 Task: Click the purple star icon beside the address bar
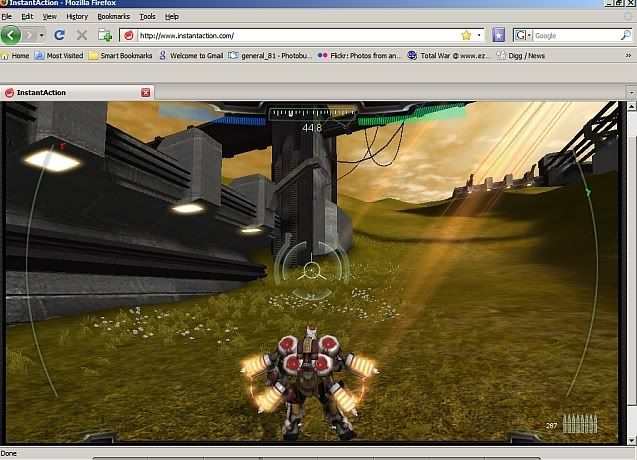click(498, 35)
